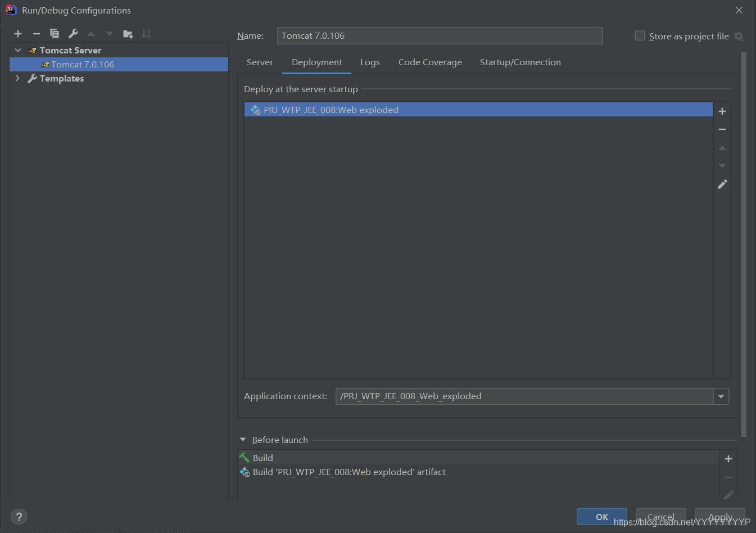Enable Store as project file checkbox
Screen dimensions: 756x533
pyautogui.click(x=640, y=35)
